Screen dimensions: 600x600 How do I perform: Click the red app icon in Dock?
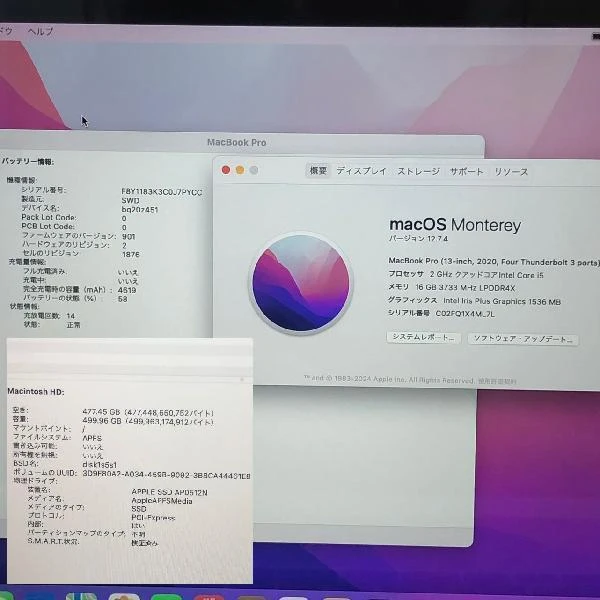205,596
